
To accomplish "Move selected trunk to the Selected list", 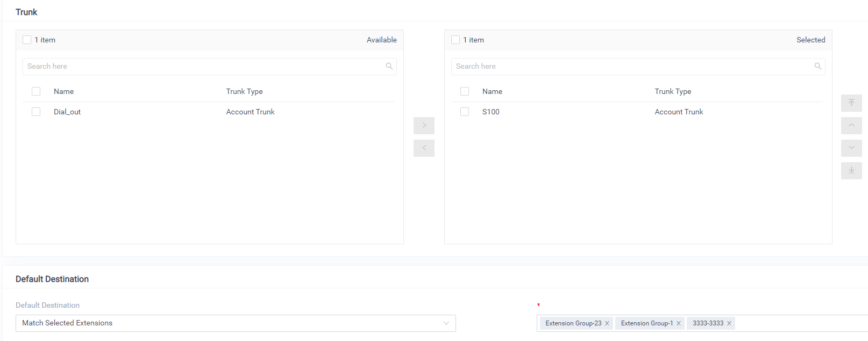I will tap(424, 126).
